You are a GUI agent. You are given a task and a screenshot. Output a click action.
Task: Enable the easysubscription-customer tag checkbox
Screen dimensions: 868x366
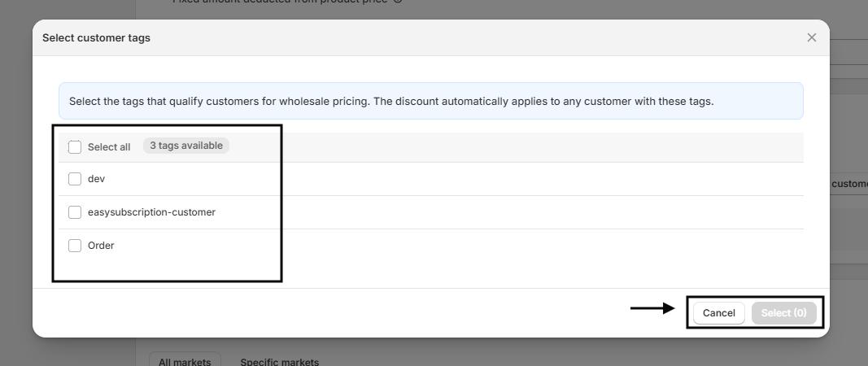click(x=75, y=212)
